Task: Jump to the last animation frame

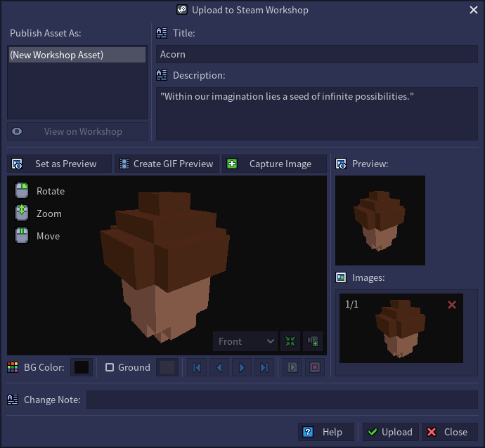Action: [264, 367]
